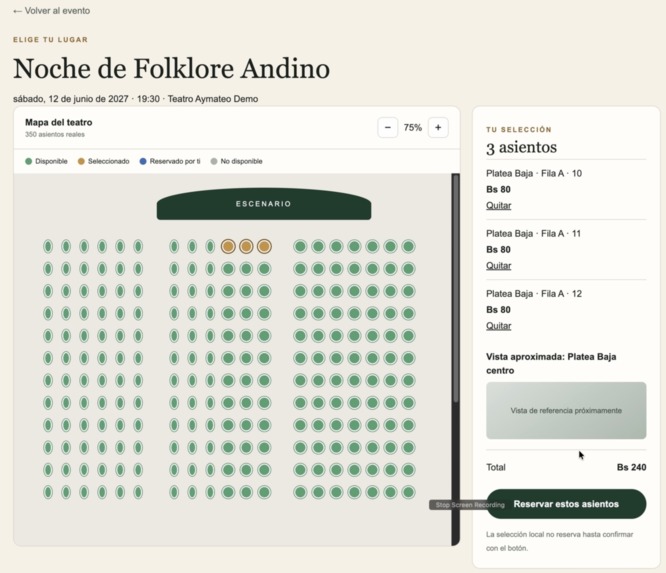Select first seat of left block back row
The width and height of the screenshot is (666, 573).
pyautogui.click(x=48, y=492)
